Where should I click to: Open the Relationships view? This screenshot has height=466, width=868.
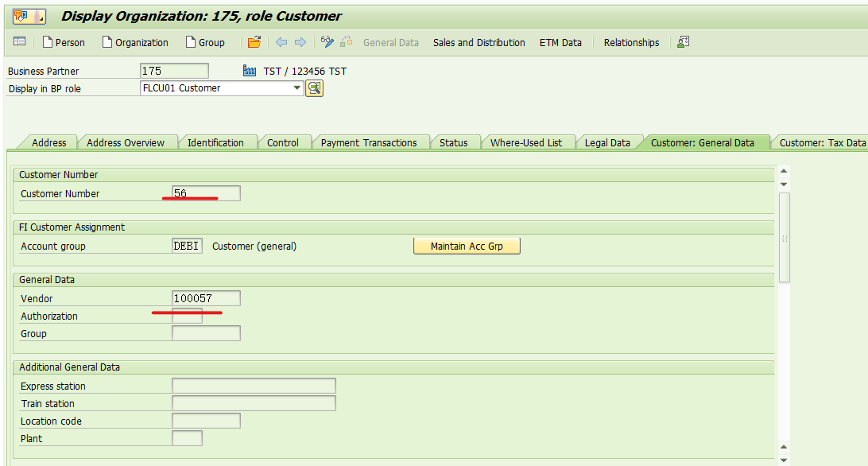click(630, 44)
